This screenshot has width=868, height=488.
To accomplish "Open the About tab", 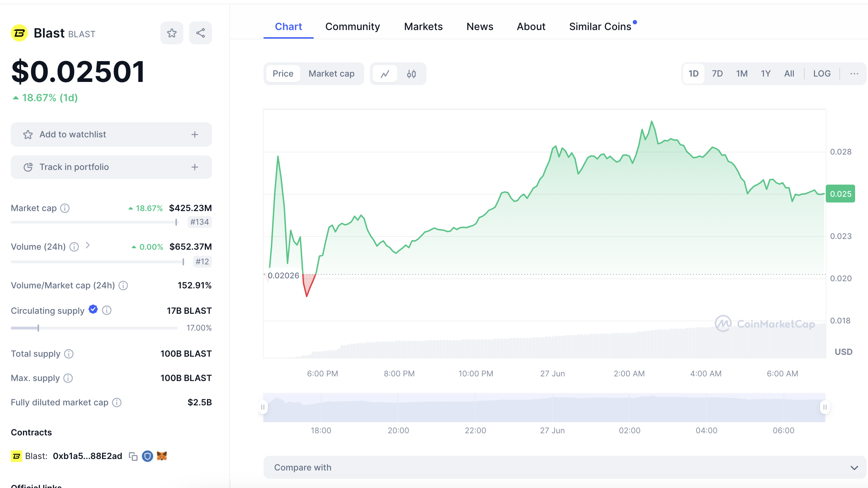I will 531,26.
